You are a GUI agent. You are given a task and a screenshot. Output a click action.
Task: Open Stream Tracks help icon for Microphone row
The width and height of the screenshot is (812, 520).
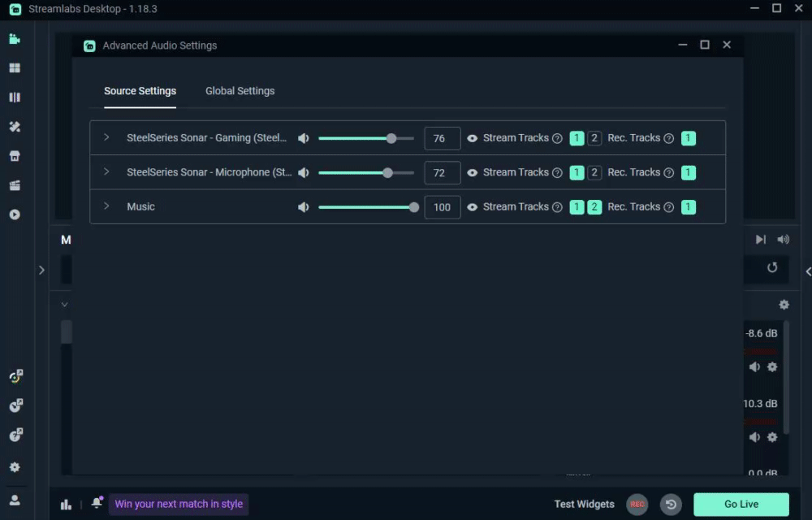point(557,172)
